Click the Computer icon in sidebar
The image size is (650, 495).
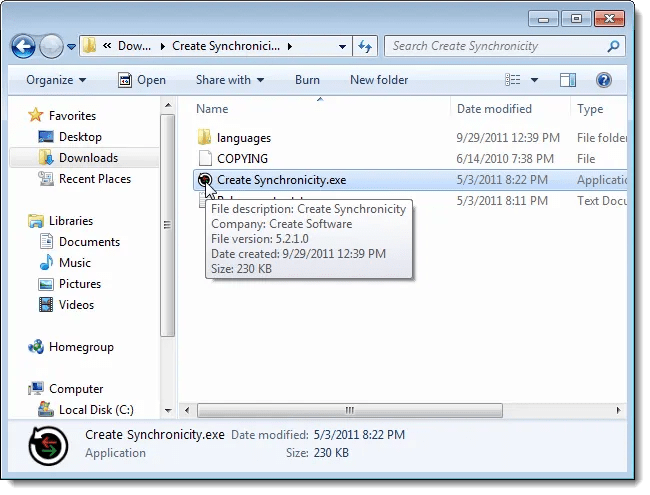(36, 388)
